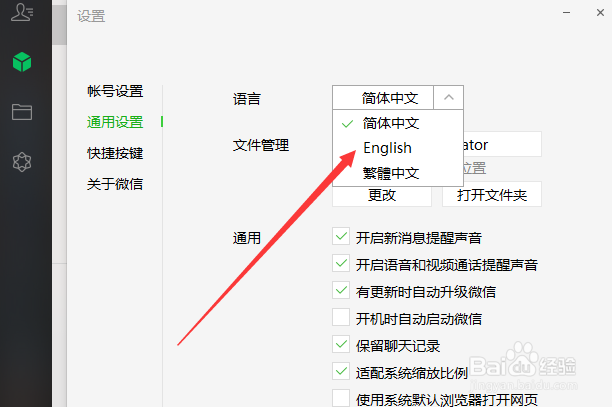Toggle 开启语音和视频通话提醒声音 checkbox
The height and width of the screenshot is (407, 612).
click(x=341, y=263)
